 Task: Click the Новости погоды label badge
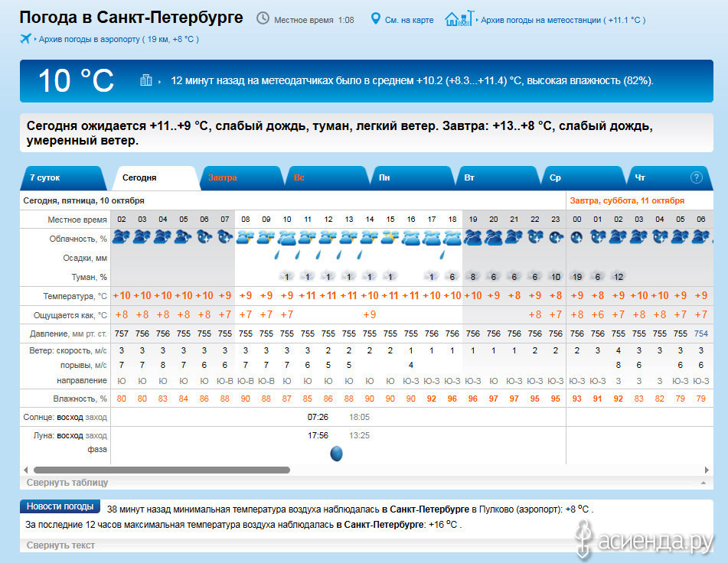pyautogui.click(x=60, y=506)
